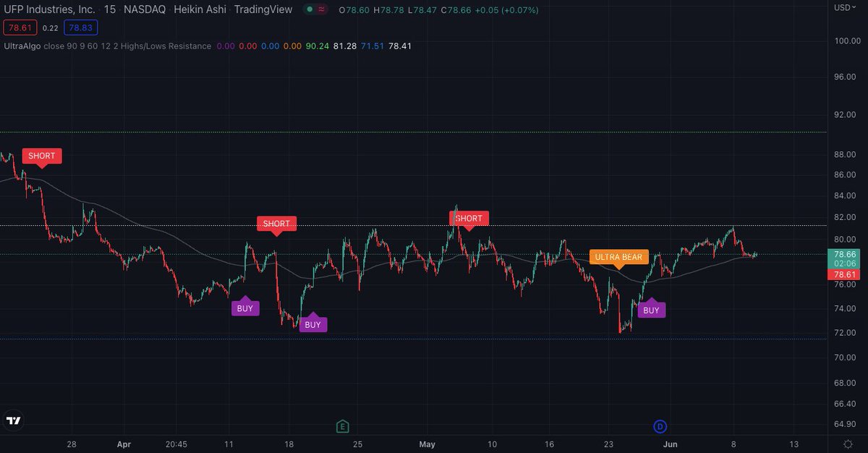Click the red 78.61 sell button
868x453 pixels.
(20, 27)
